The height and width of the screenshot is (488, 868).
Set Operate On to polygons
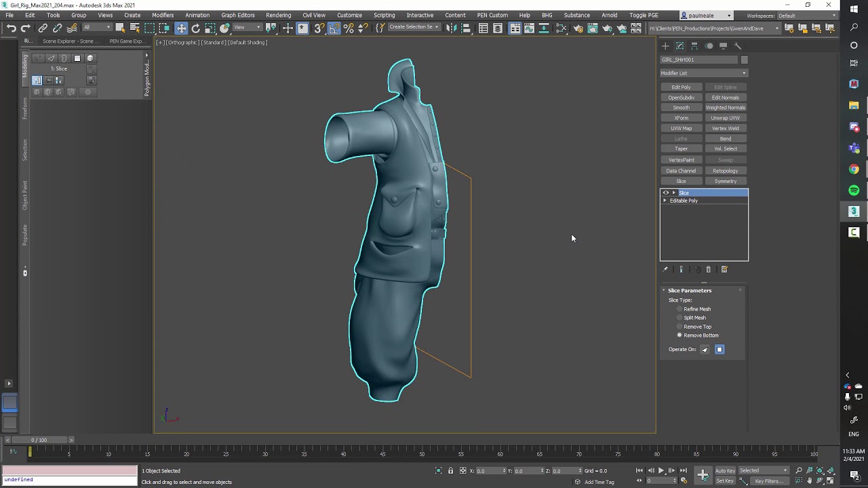pos(719,350)
